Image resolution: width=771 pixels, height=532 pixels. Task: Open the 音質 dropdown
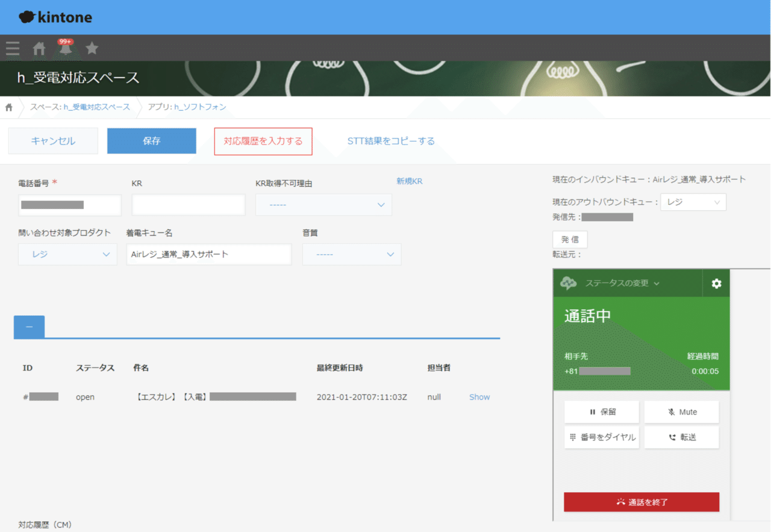click(352, 254)
